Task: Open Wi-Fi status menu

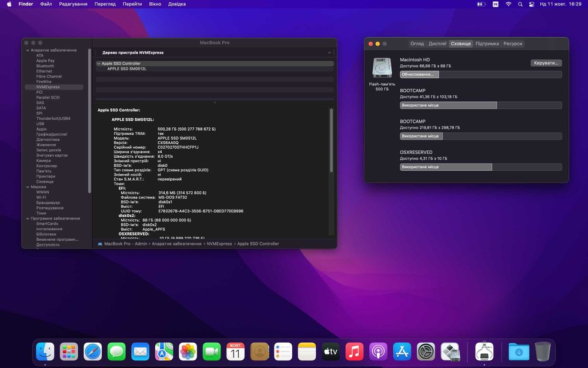Action: pos(508,4)
